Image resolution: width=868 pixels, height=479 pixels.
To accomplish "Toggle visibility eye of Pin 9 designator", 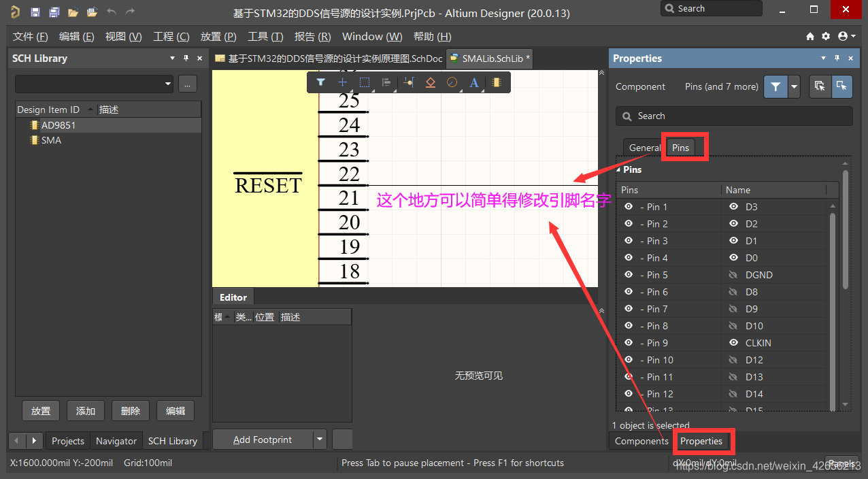I will click(629, 343).
